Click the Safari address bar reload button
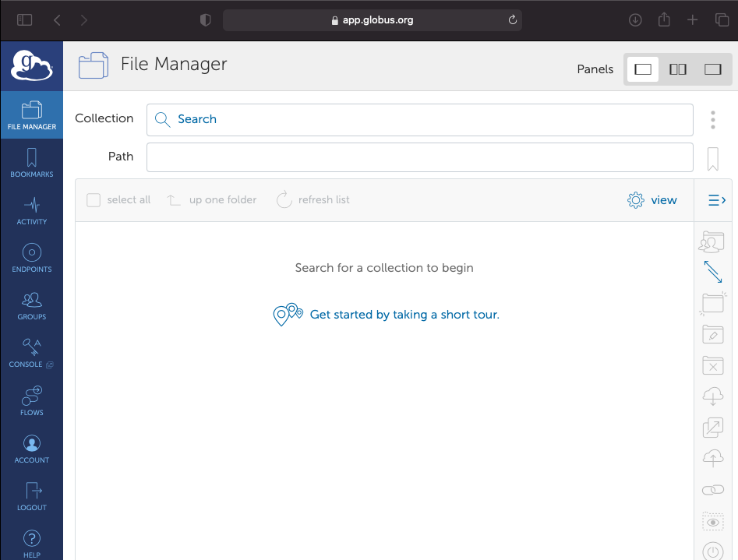738x560 pixels. point(513,20)
